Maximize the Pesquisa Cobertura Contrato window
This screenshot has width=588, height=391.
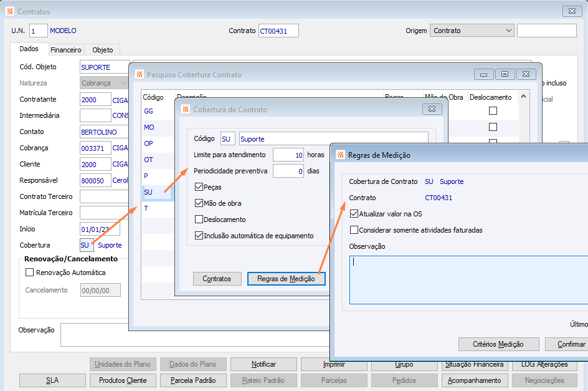click(x=505, y=74)
